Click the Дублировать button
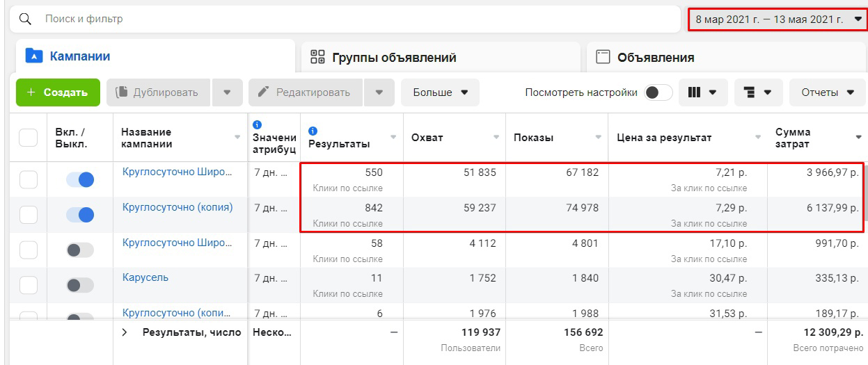The width and height of the screenshot is (868, 365). [159, 92]
